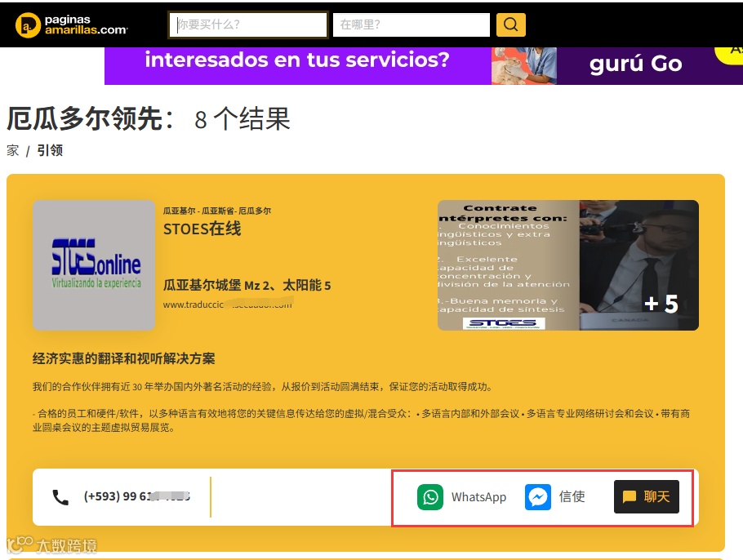Image resolution: width=743 pixels, height=560 pixels.
Task: Focus the '你要买什么?' search field
Action: tap(248, 24)
